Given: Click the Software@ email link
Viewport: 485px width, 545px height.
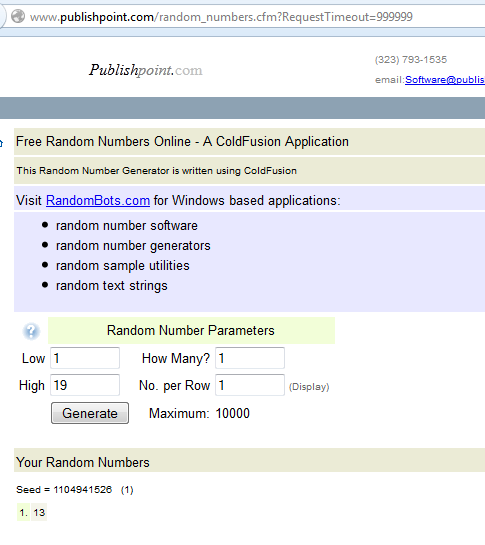Looking at the screenshot, I should pyautogui.click(x=445, y=80).
